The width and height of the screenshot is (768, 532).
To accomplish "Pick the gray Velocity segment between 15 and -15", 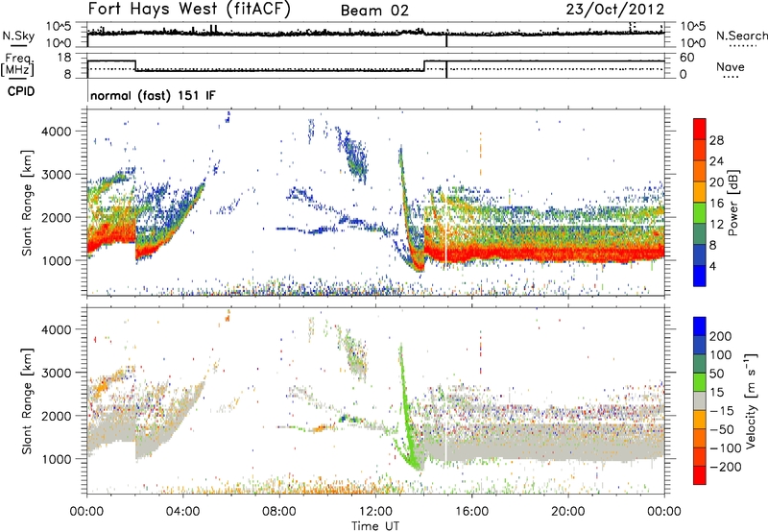I will coord(700,400).
